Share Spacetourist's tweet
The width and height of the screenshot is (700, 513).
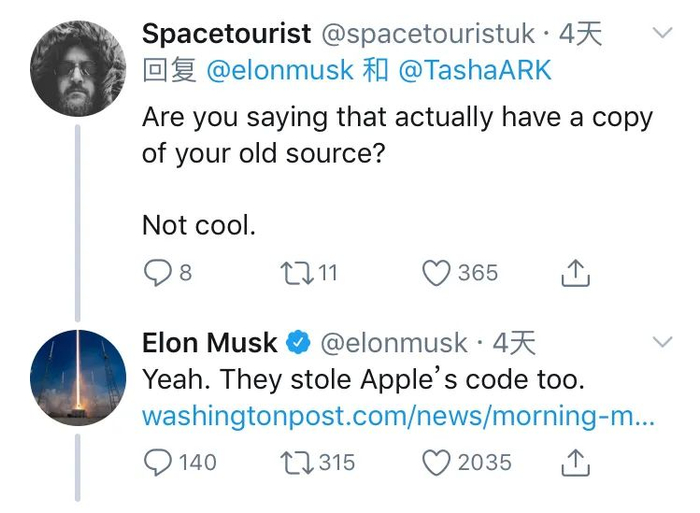tap(575, 273)
